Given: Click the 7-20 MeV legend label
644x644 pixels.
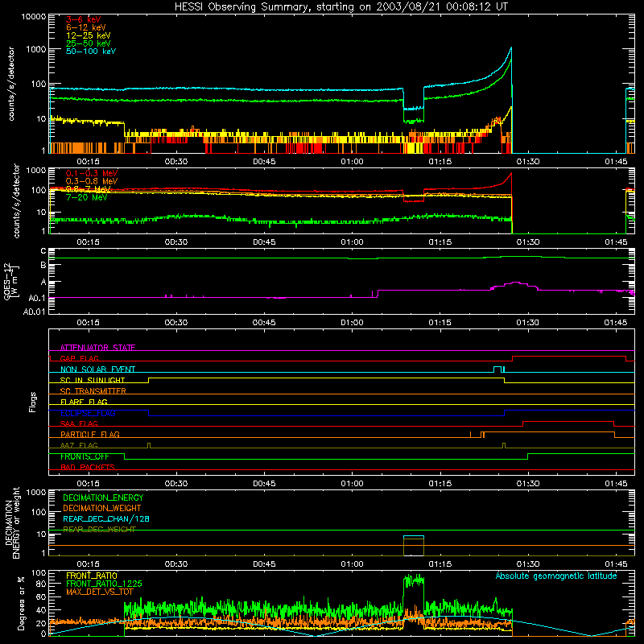Looking at the screenshot, I should pyautogui.click(x=87, y=197).
